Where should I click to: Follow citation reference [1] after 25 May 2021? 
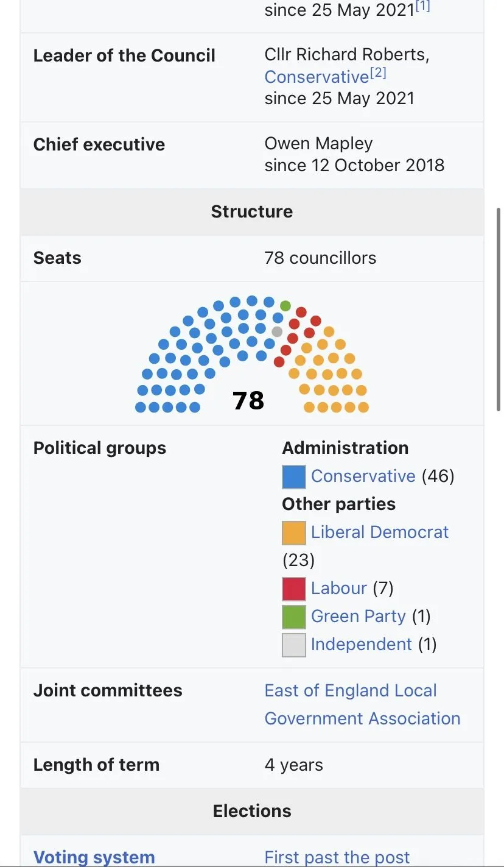pyautogui.click(x=422, y=6)
